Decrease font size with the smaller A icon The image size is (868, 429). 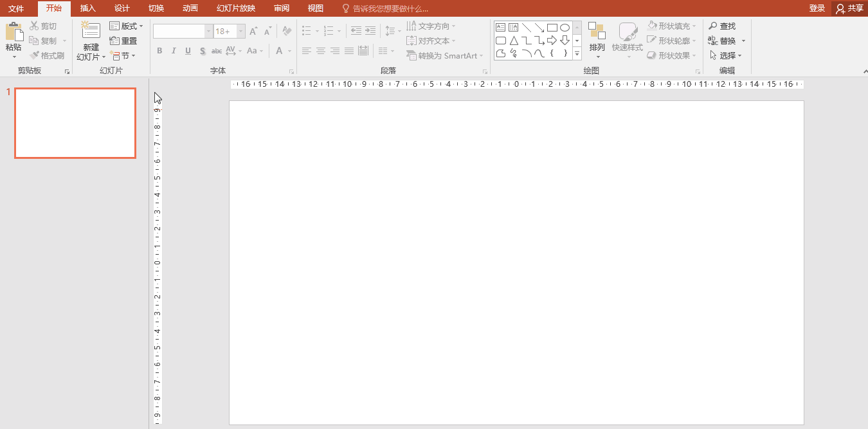[268, 31]
